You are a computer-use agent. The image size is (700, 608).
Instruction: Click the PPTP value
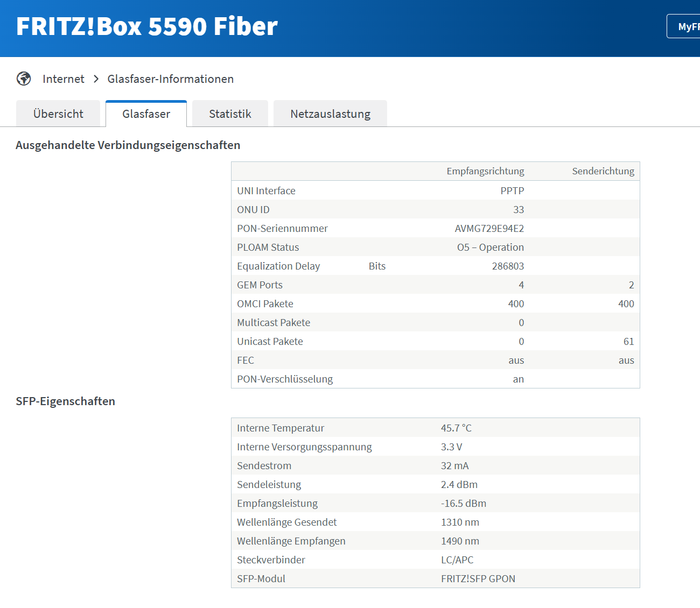tap(512, 191)
